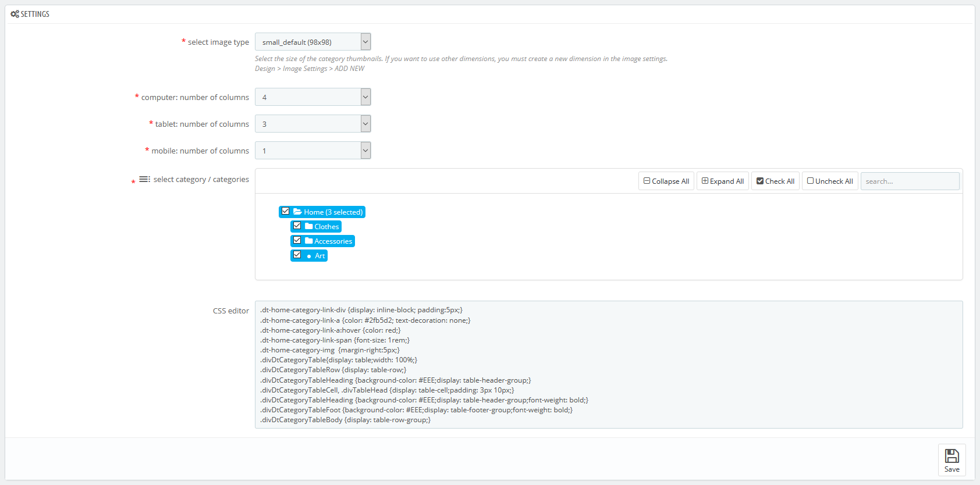Uncheck the Art category checkbox
Viewport: 980px width, 485px height.
(x=297, y=255)
